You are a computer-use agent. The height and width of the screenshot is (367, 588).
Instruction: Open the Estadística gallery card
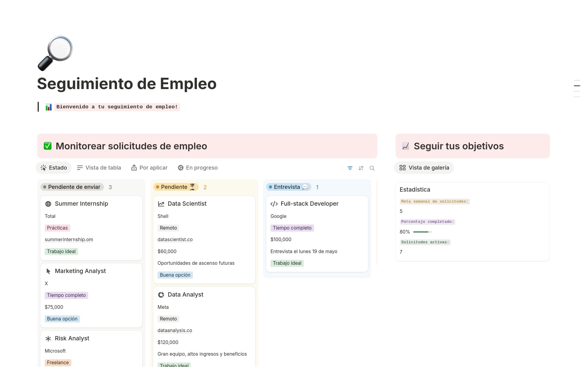pos(415,189)
